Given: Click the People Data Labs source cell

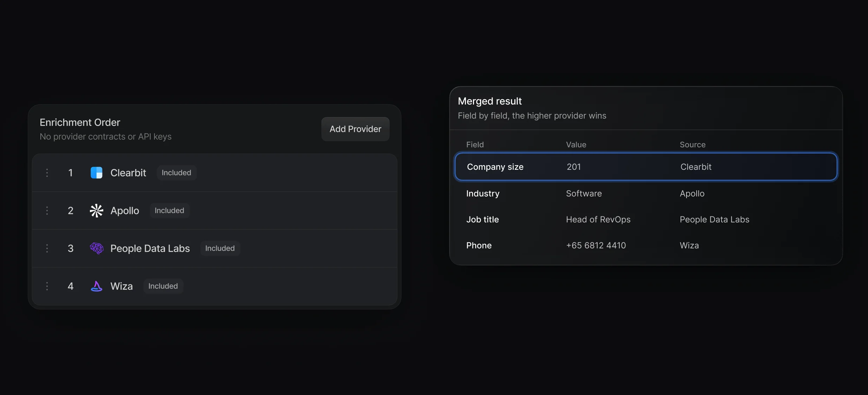Looking at the screenshot, I should (714, 220).
